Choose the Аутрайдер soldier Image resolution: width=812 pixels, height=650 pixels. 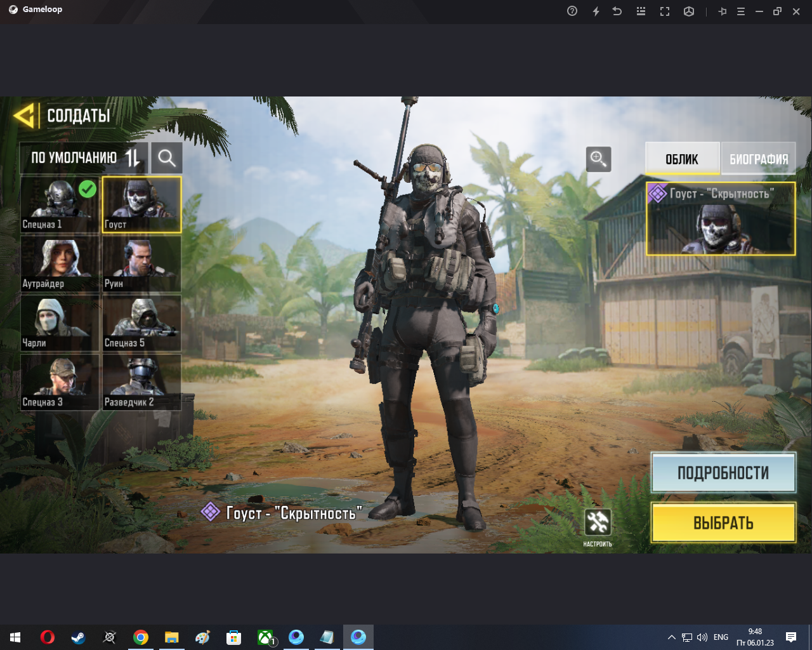click(60, 263)
